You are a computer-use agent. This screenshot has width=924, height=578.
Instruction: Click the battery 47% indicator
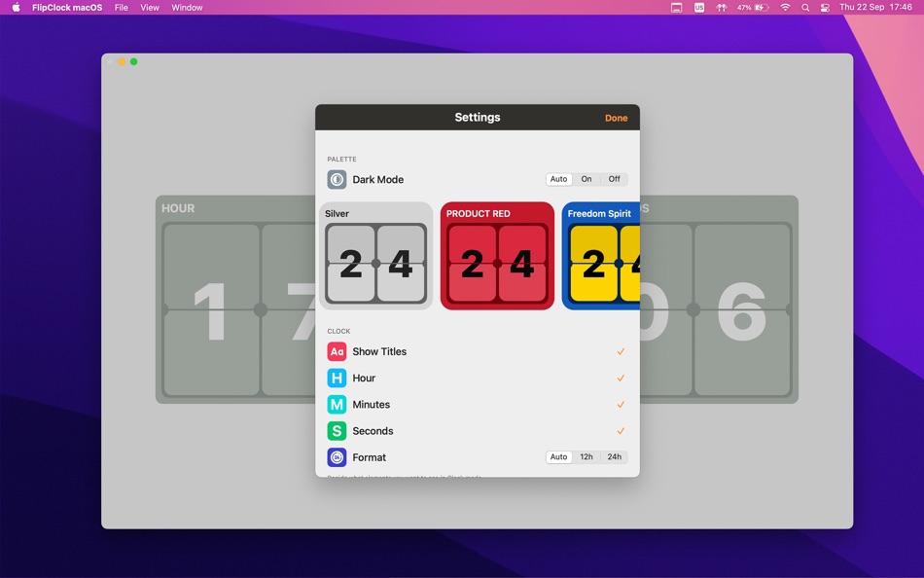(753, 8)
